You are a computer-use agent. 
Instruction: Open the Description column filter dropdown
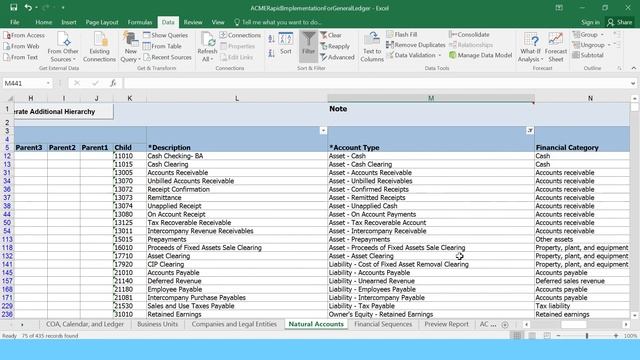click(x=323, y=131)
